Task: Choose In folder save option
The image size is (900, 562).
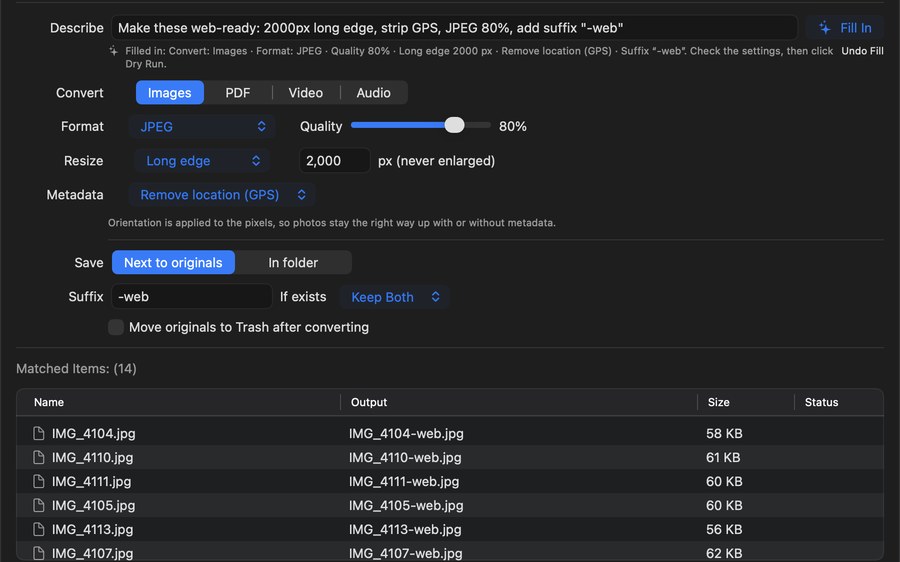Action: tap(293, 262)
